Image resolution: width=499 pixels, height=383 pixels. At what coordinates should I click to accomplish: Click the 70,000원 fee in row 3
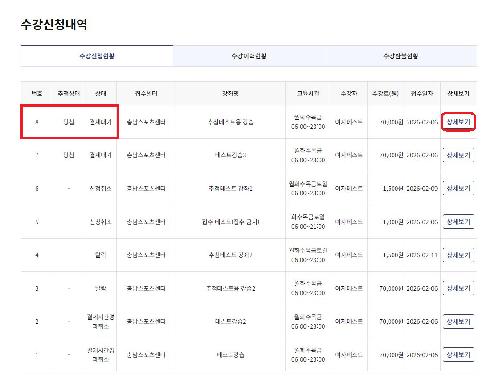pyautogui.click(x=391, y=288)
